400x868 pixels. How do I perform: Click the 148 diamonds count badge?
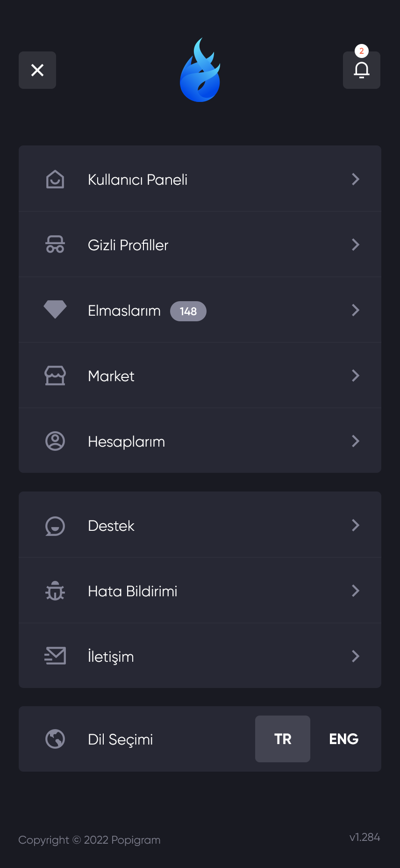pos(188,311)
